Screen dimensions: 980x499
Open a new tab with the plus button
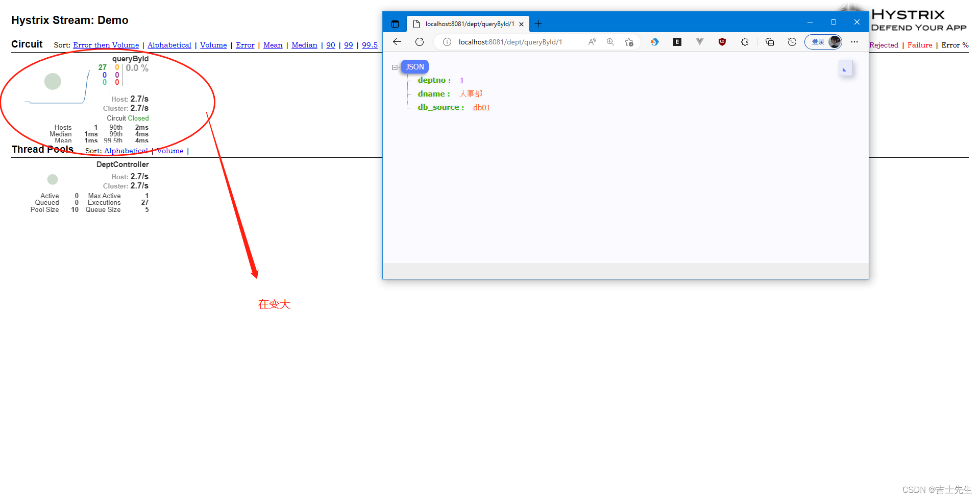click(x=538, y=24)
